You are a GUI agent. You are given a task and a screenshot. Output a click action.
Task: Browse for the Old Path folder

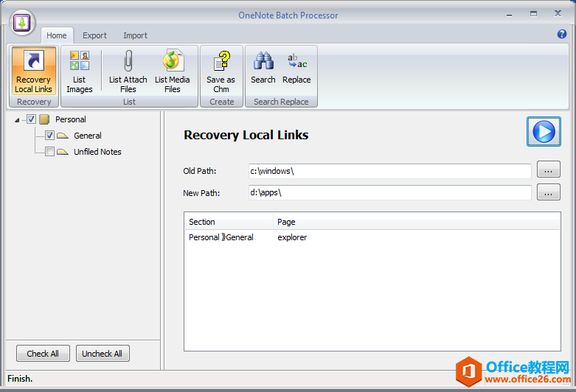[548, 171]
